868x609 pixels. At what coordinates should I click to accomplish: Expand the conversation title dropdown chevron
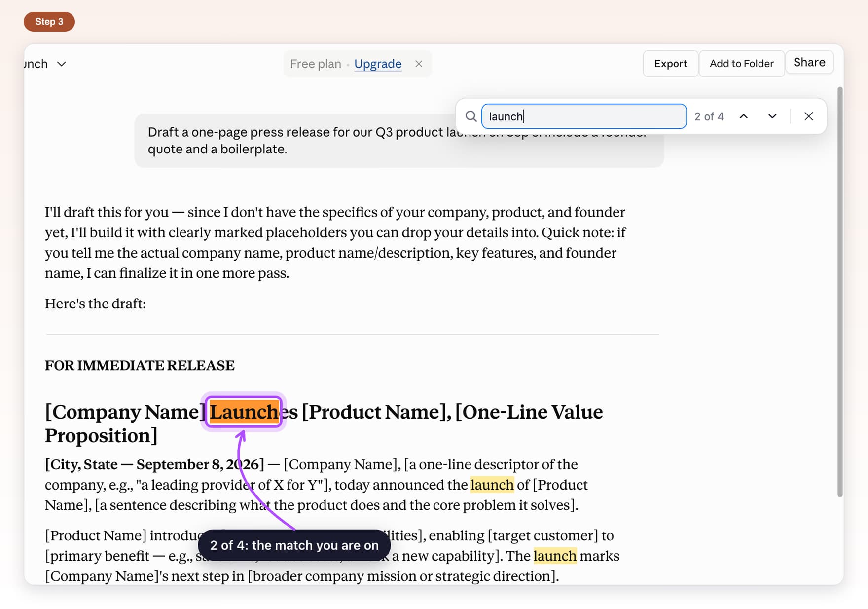62,64
